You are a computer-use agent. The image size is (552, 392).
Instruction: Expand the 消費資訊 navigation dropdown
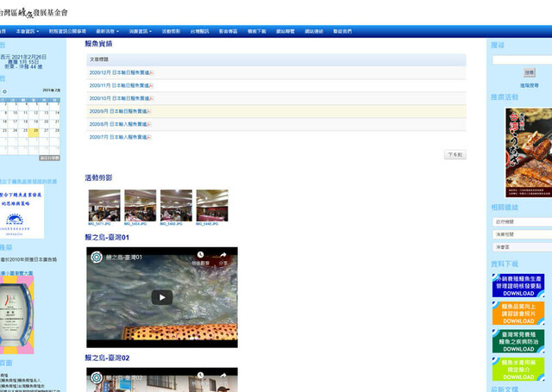click(x=140, y=31)
